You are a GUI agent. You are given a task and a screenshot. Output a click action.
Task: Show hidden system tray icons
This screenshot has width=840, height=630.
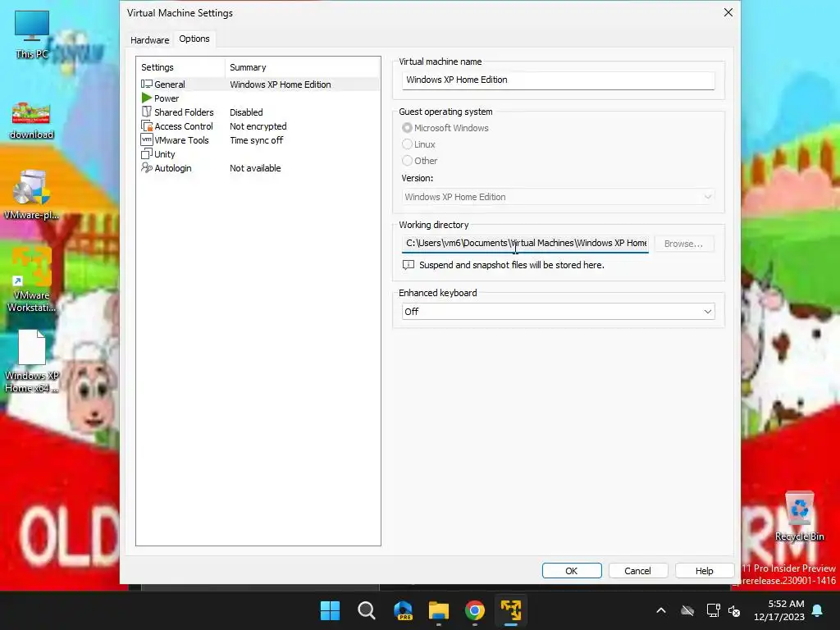tap(661, 610)
